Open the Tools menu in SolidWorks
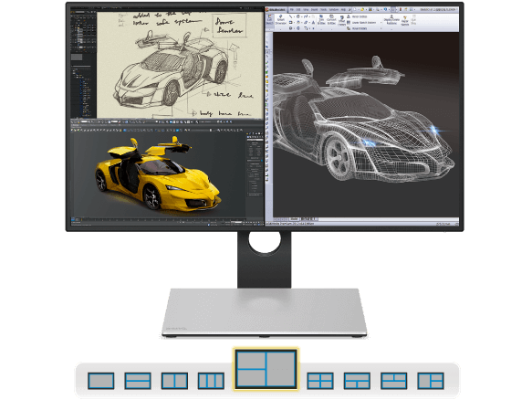The image size is (532, 400). [x=323, y=9]
